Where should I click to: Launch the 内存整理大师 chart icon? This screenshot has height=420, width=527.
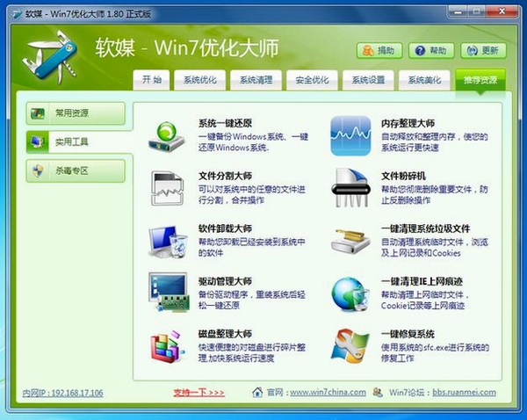click(x=350, y=135)
